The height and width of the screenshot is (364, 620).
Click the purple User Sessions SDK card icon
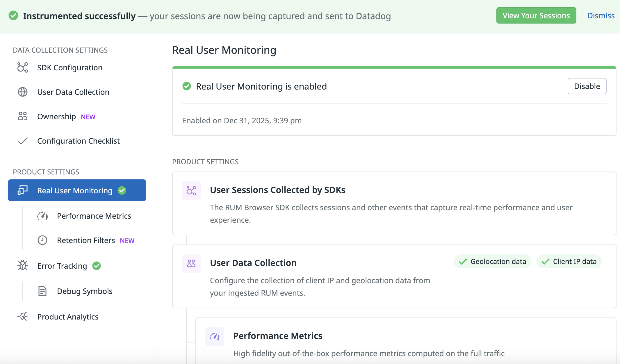(x=191, y=191)
